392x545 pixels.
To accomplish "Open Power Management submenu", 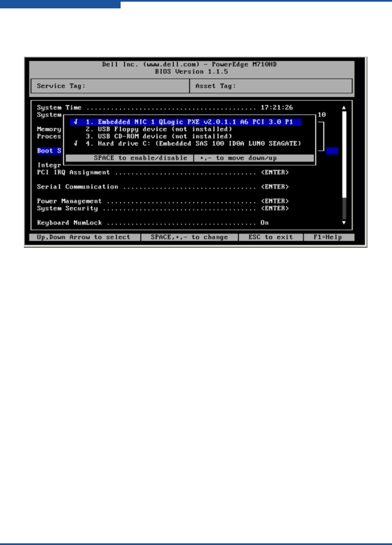I will pos(163,201).
